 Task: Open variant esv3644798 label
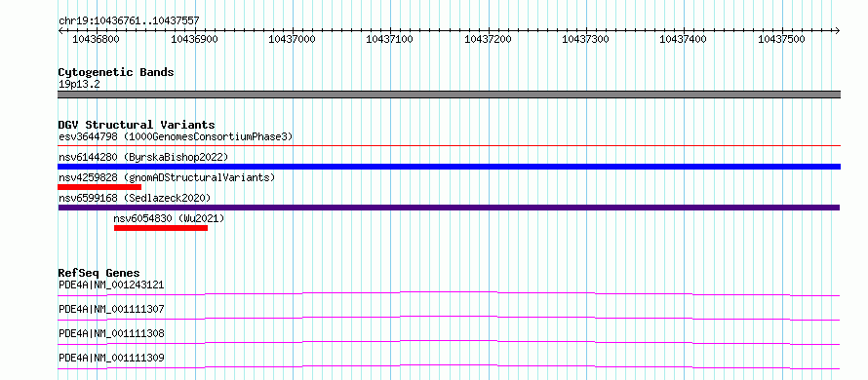tap(176, 136)
